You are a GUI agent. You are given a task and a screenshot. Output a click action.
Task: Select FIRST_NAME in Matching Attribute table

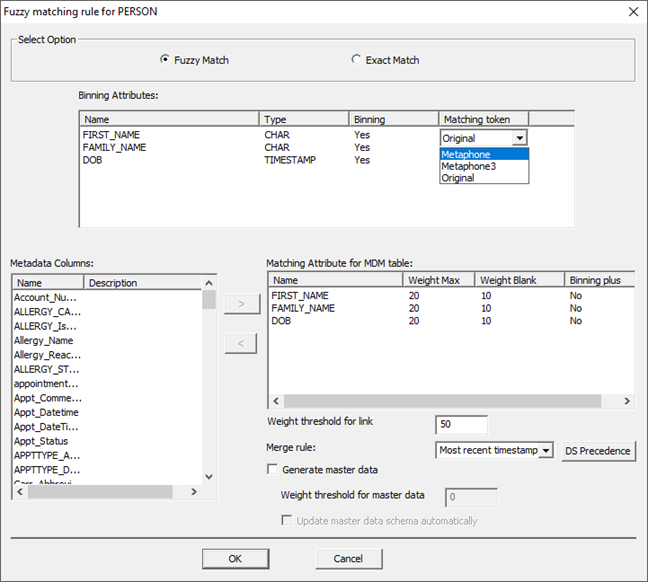450,296
